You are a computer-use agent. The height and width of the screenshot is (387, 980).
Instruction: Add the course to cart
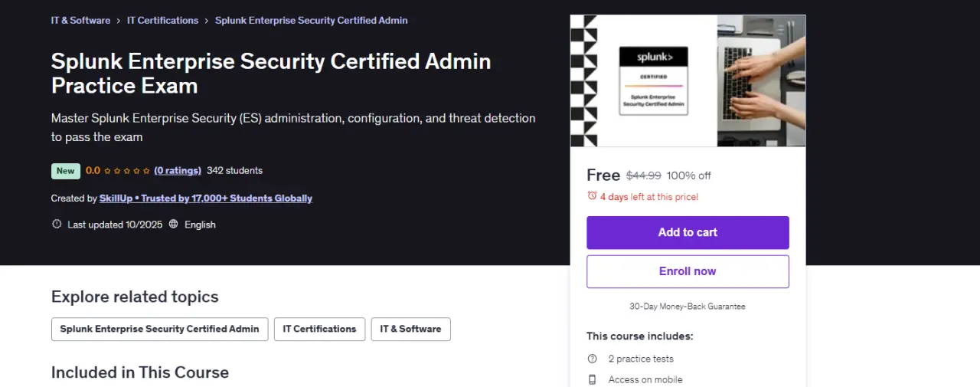(x=688, y=232)
